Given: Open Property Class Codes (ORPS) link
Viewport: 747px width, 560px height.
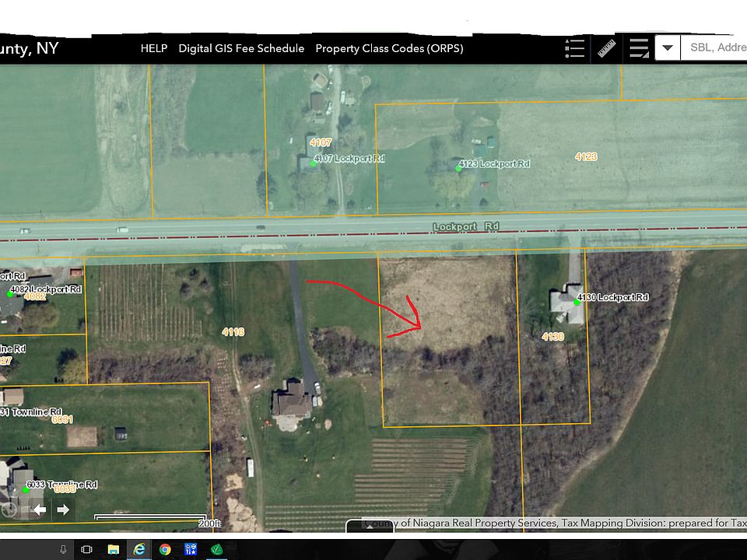Looking at the screenshot, I should pyautogui.click(x=389, y=48).
